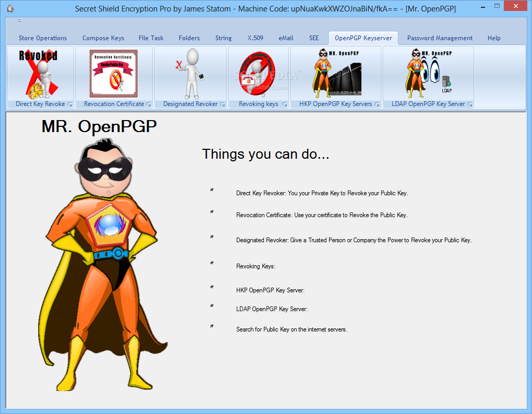
Task: Open the File Task tab
Action: pyautogui.click(x=151, y=38)
